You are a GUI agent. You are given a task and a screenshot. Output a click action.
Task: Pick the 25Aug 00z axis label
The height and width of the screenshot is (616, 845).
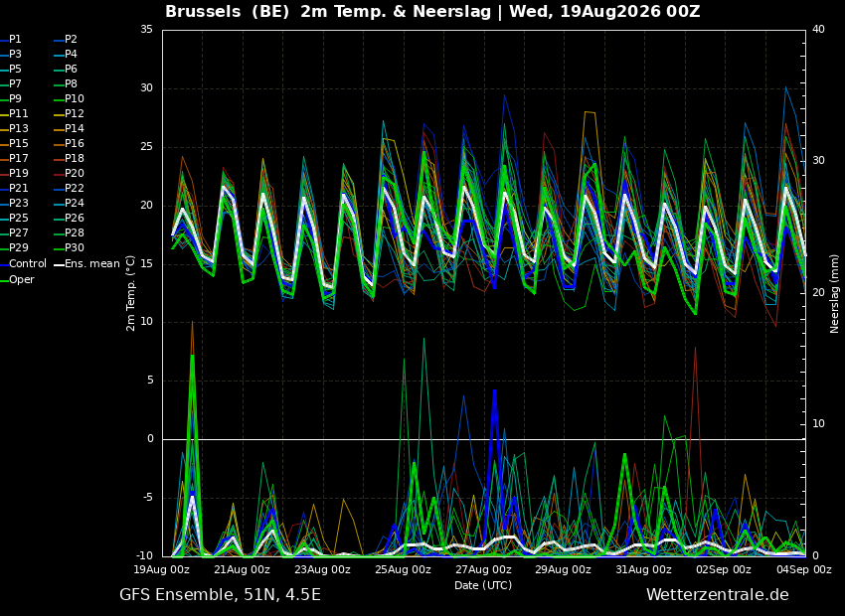point(403,569)
